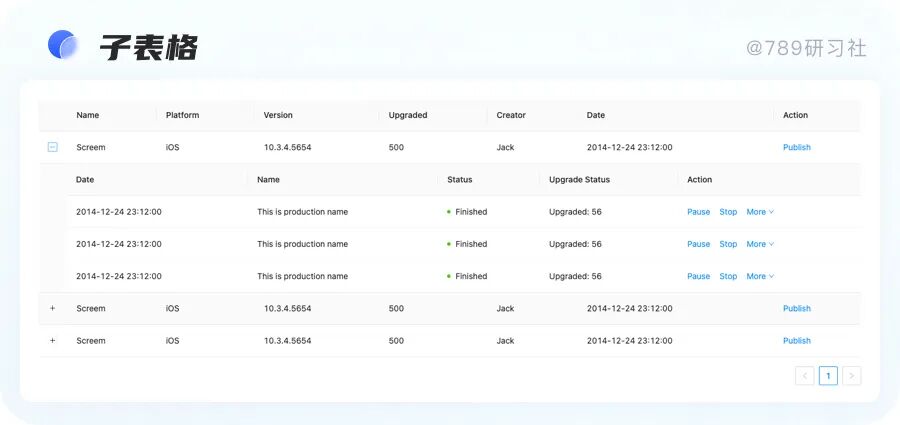This screenshot has height=425, width=900.
Task: Click the Status column header in sub-table
Action: tap(460, 180)
